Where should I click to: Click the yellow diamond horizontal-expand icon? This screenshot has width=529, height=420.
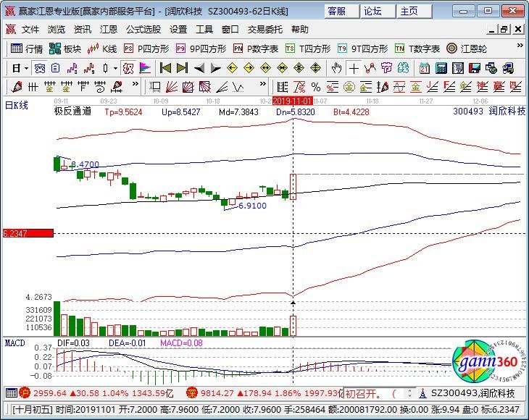point(265,68)
